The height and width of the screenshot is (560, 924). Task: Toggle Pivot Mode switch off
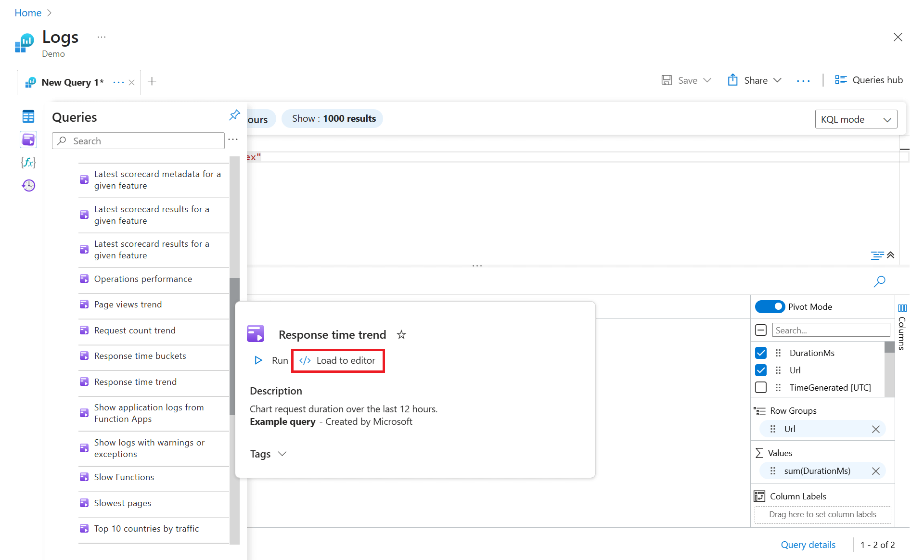pyautogui.click(x=770, y=306)
